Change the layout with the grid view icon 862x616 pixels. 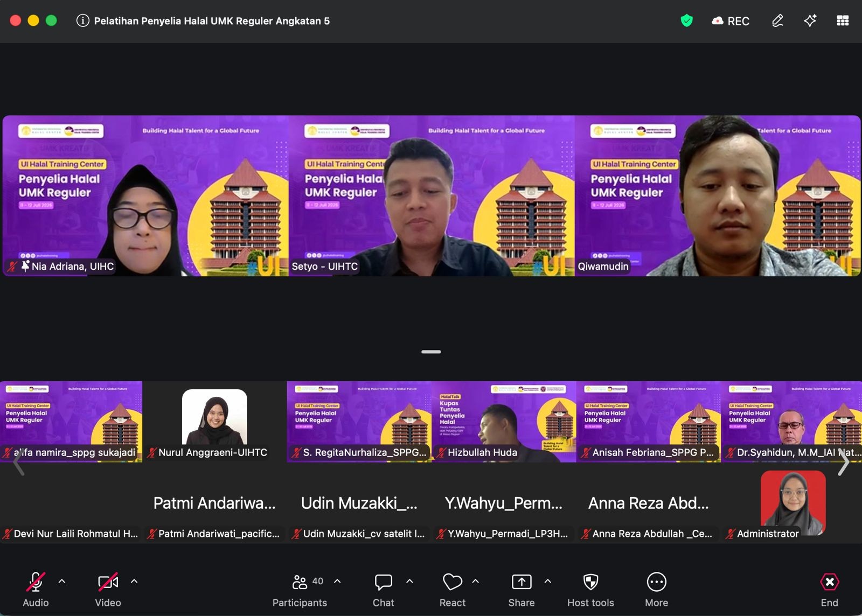[x=843, y=21]
